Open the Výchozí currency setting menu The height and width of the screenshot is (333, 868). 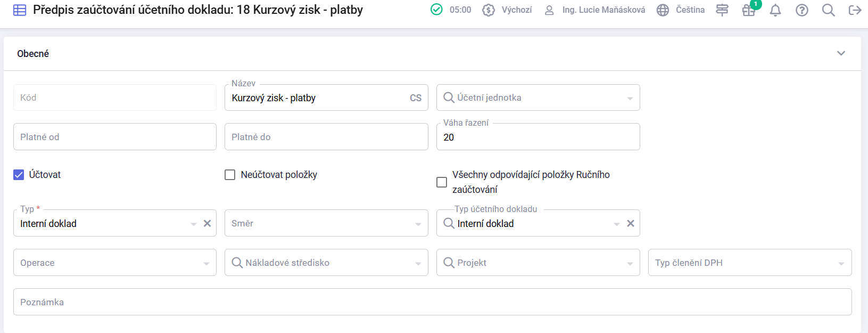tap(507, 10)
